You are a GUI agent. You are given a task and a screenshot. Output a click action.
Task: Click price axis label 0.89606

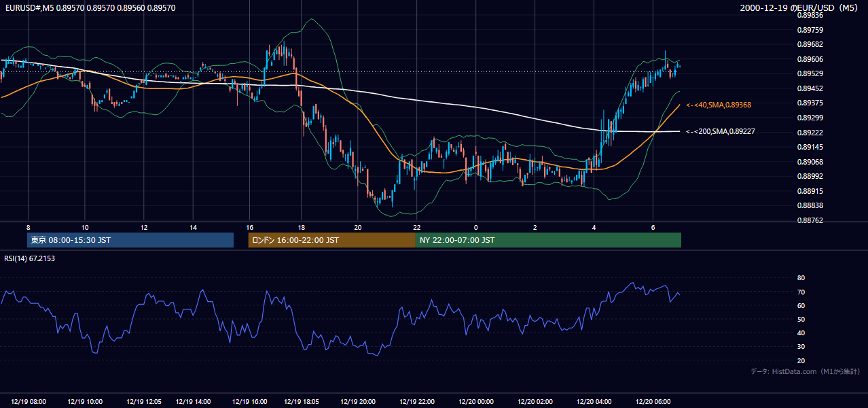point(810,59)
